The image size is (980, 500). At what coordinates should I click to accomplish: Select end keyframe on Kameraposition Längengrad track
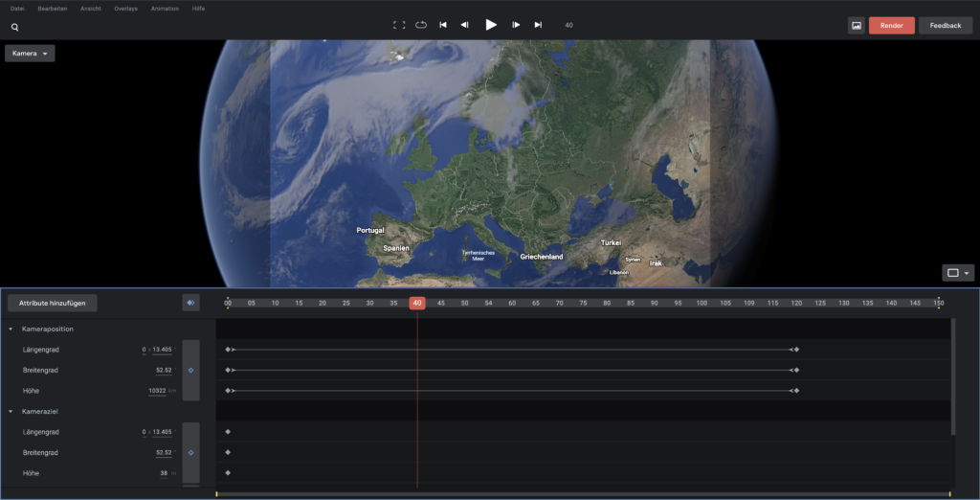[x=796, y=350]
